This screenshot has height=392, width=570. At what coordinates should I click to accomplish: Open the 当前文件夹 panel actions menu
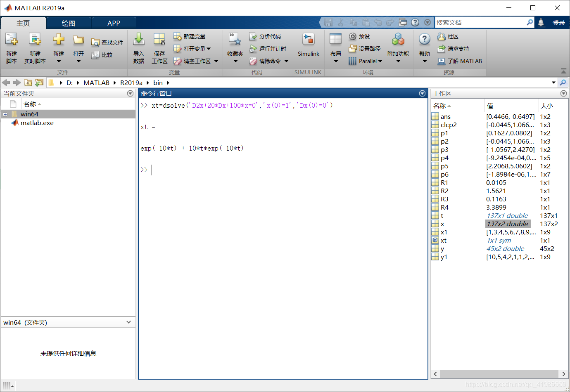coord(130,94)
